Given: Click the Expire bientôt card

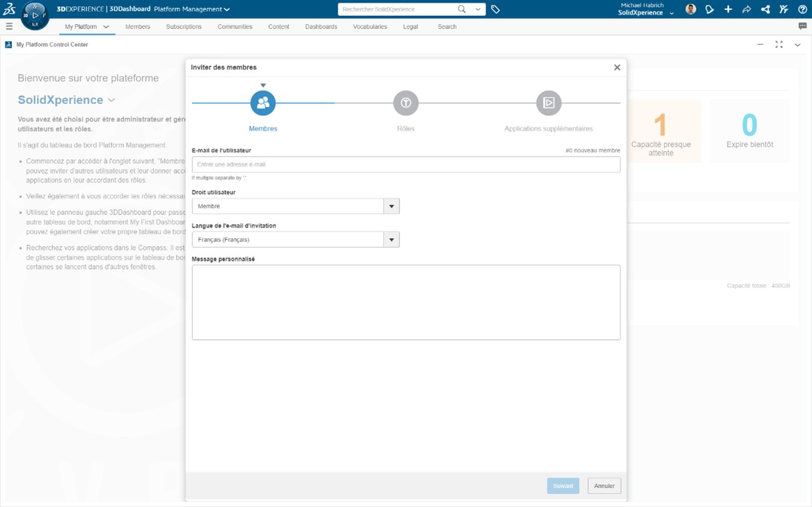Looking at the screenshot, I should [x=749, y=132].
